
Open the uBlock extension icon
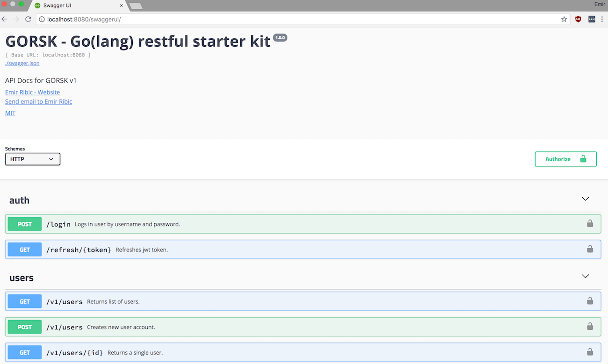pyautogui.click(x=578, y=19)
